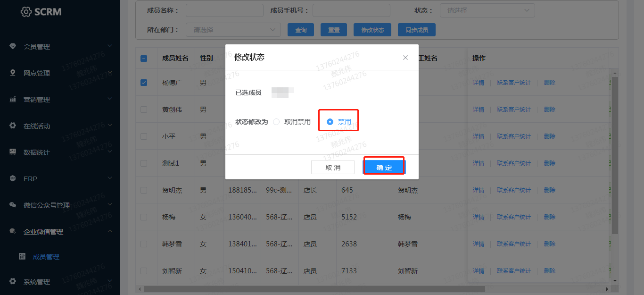644x295 pixels.
Task: Click 删除 in the 刘智新 row
Action: [x=550, y=271]
